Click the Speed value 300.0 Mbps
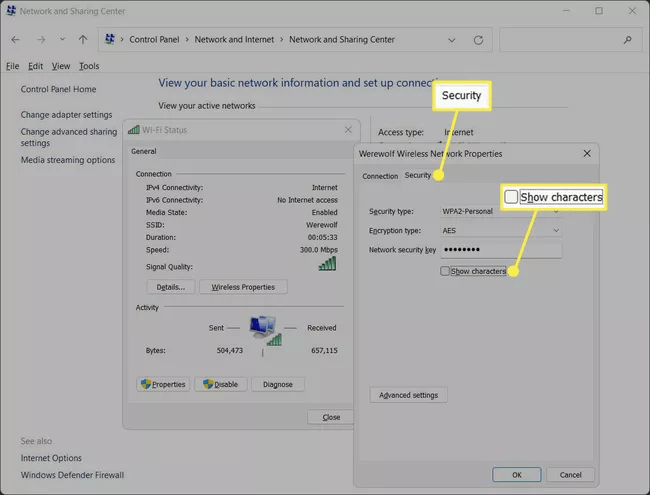The width and height of the screenshot is (650, 495). coord(319,250)
